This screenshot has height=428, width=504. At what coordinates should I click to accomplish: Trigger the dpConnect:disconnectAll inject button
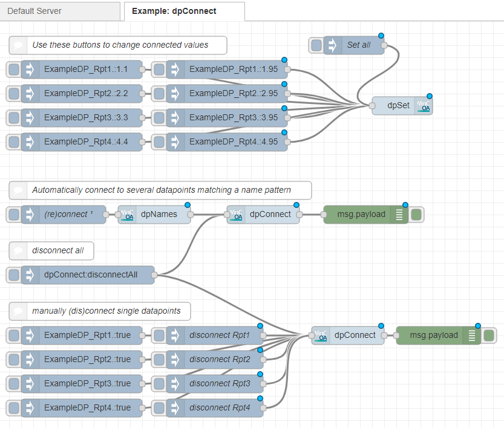pyautogui.click(x=13, y=275)
